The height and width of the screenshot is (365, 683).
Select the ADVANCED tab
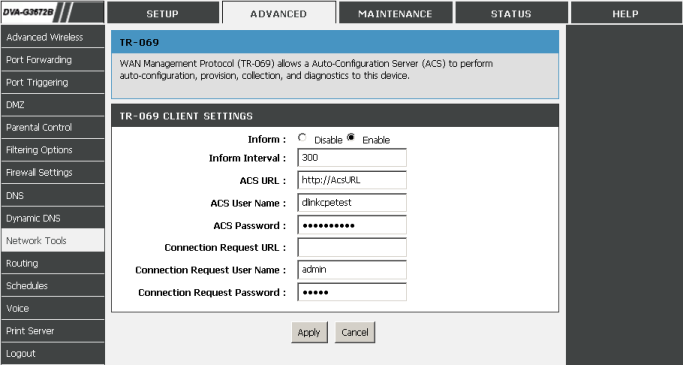coord(279,13)
